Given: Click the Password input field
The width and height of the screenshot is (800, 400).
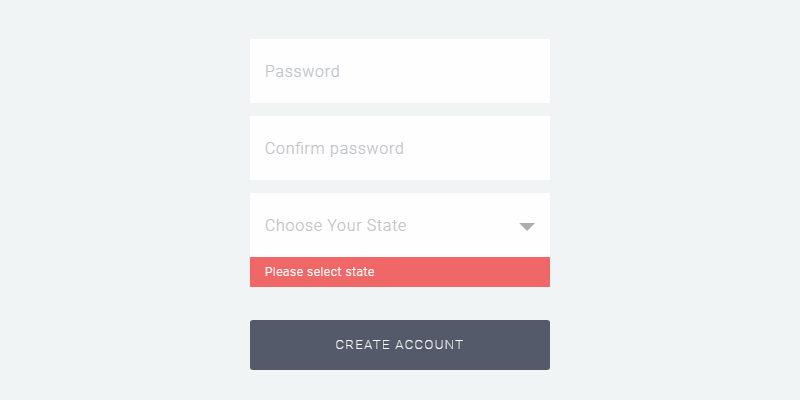Looking at the screenshot, I should click(x=400, y=71).
